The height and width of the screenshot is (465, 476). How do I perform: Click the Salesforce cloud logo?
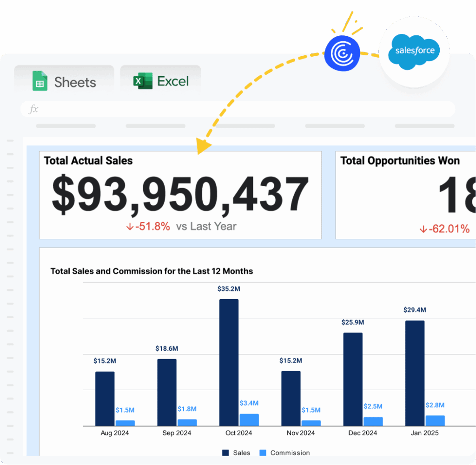coord(414,51)
